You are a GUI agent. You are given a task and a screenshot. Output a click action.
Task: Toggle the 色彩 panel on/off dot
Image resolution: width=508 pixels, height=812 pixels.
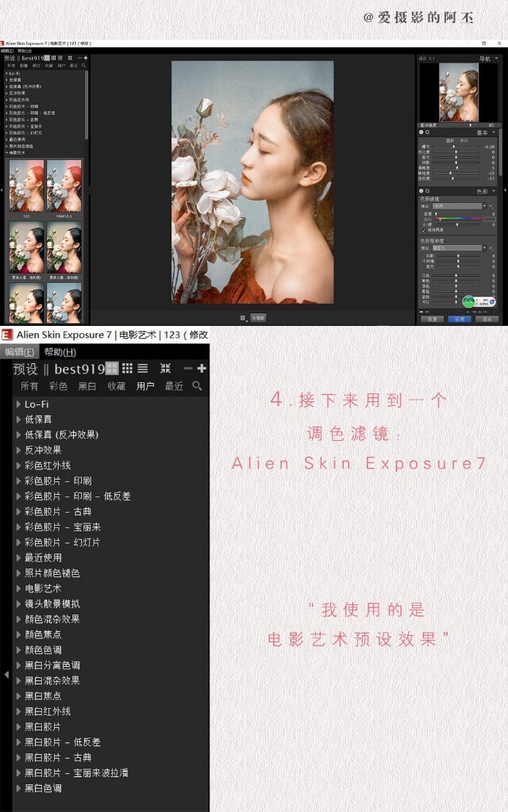[x=421, y=191]
